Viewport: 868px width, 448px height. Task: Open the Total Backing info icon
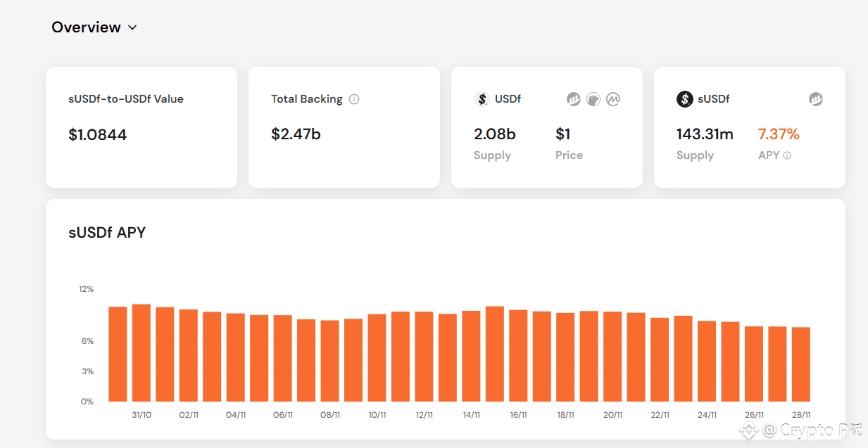(354, 99)
